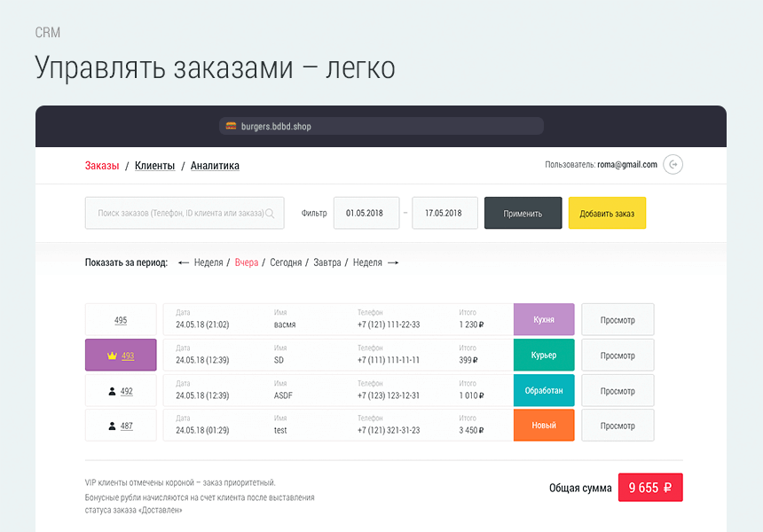Log out via the exit arrow icon
This screenshot has height=532, width=763.
[x=672, y=165]
